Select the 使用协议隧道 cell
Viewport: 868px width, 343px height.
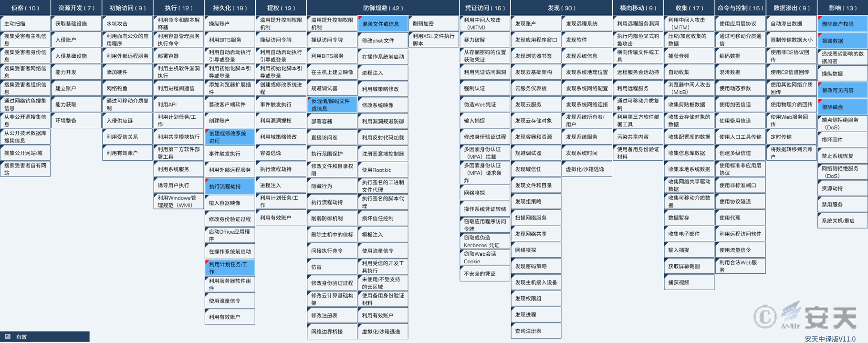tap(741, 201)
